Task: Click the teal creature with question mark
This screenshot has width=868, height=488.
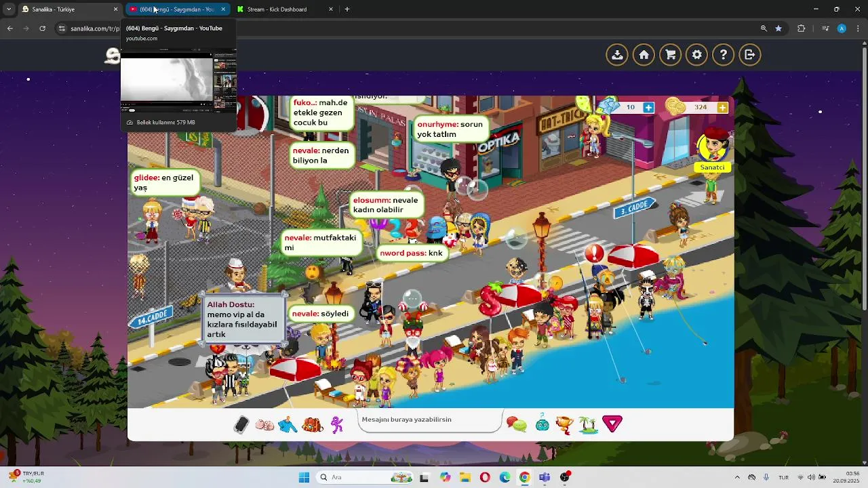Action: click(542, 424)
